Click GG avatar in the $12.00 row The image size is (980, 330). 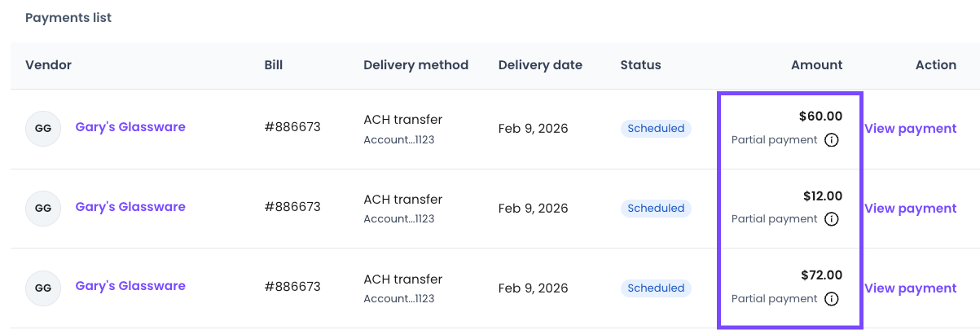(43, 209)
